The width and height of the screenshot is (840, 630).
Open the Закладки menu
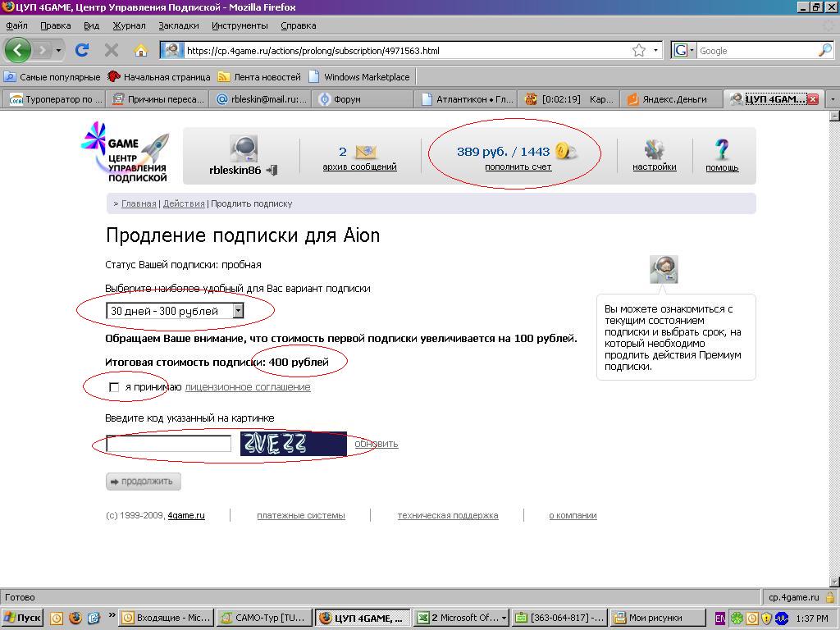point(178,25)
